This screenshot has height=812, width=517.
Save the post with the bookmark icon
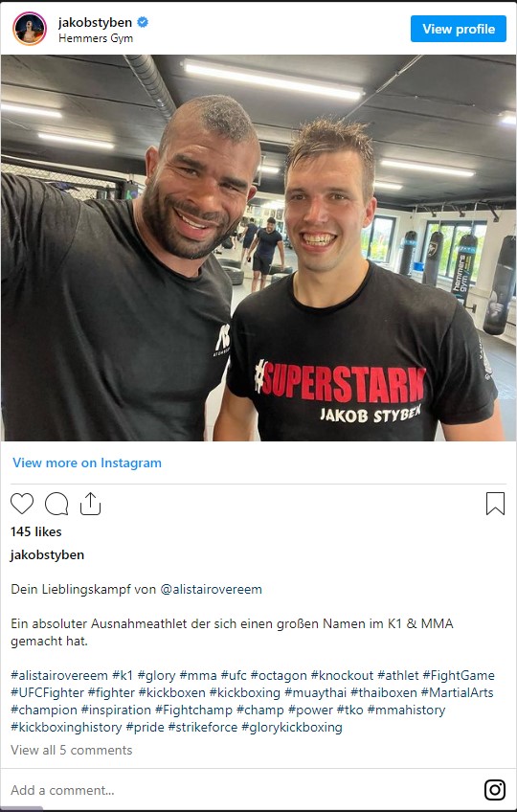(495, 504)
